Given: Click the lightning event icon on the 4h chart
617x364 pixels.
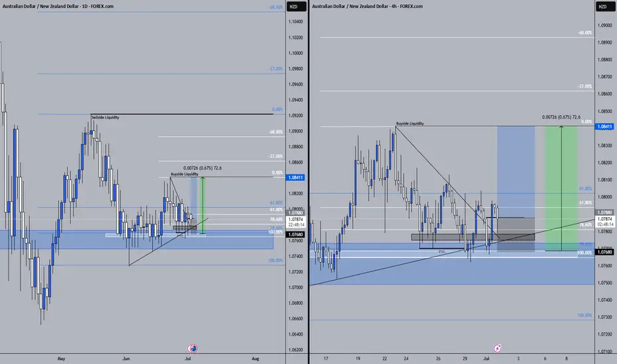Looking at the screenshot, I should click(x=497, y=348).
